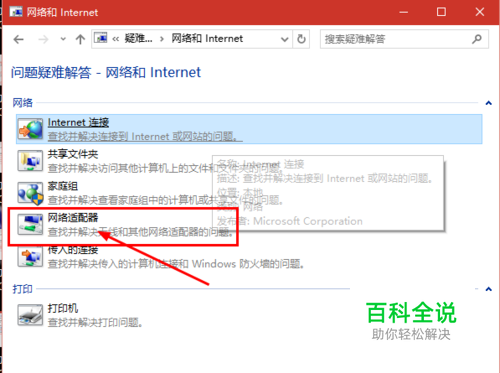Image resolution: width=500 pixels, height=373 pixels.
Task: Close the 网络和 Internet window
Action: (x=480, y=12)
